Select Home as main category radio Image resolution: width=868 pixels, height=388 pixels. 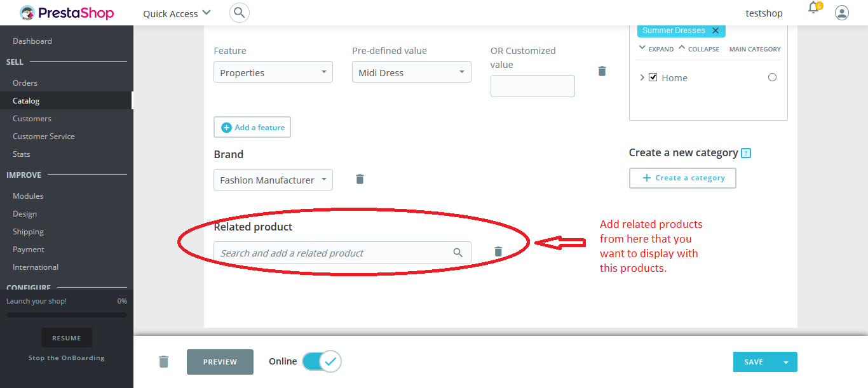click(x=772, y=77)
